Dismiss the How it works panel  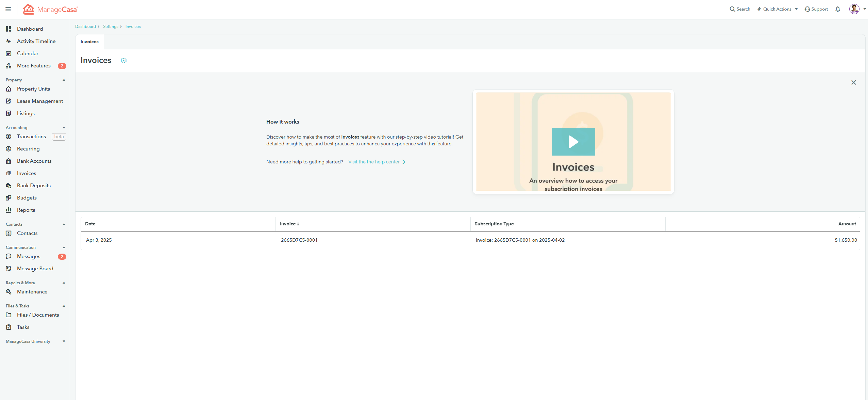[853, 82]
